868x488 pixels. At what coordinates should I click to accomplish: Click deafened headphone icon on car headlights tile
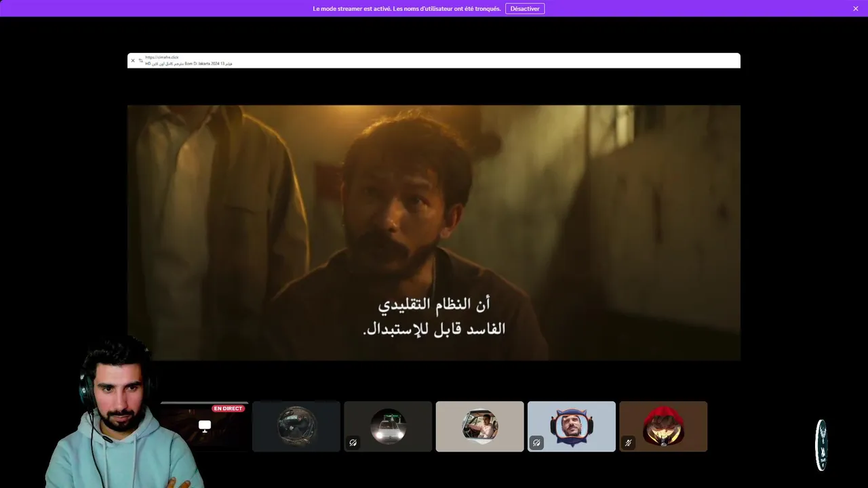pos(353,443)
